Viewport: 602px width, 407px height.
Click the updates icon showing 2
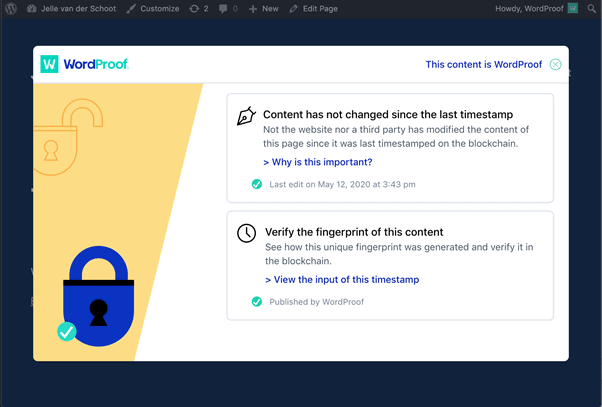pos(199,8)
